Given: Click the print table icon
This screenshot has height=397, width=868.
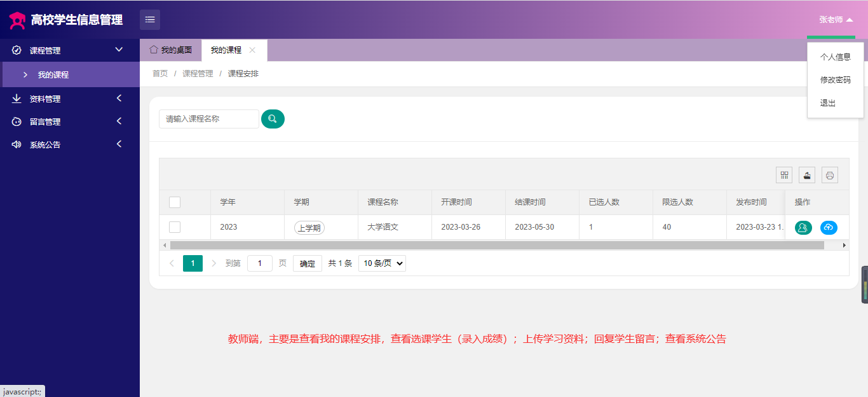Looking at the screenshot, I should tap(830, 175).
